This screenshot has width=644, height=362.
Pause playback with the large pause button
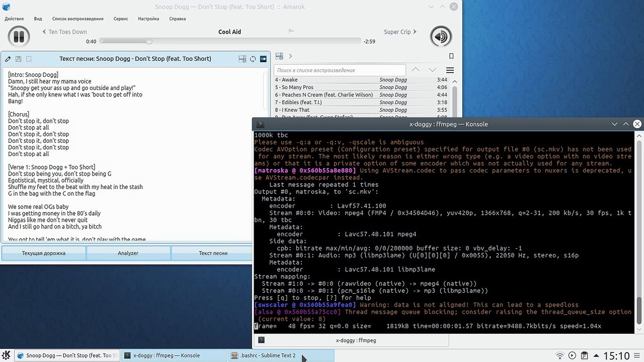(19, 37)
